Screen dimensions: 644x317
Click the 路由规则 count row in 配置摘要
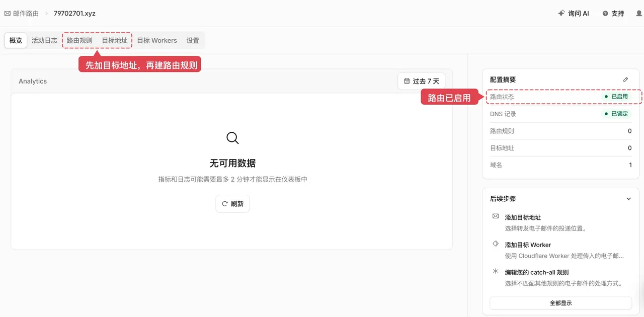[x=560, y=131]
